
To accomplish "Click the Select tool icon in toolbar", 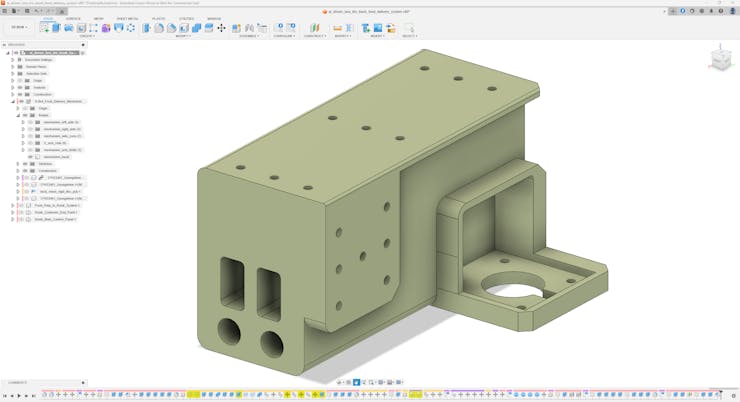I will [408, 28].
